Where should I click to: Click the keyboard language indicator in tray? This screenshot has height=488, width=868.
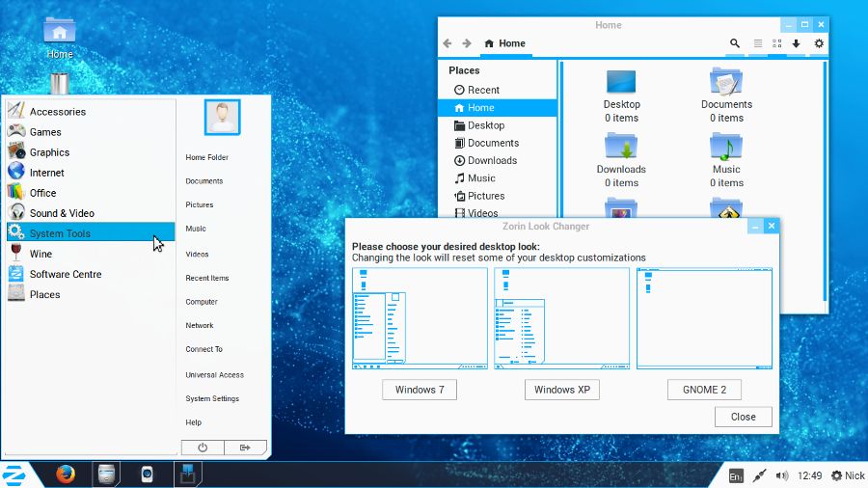(x=736, y=475)
